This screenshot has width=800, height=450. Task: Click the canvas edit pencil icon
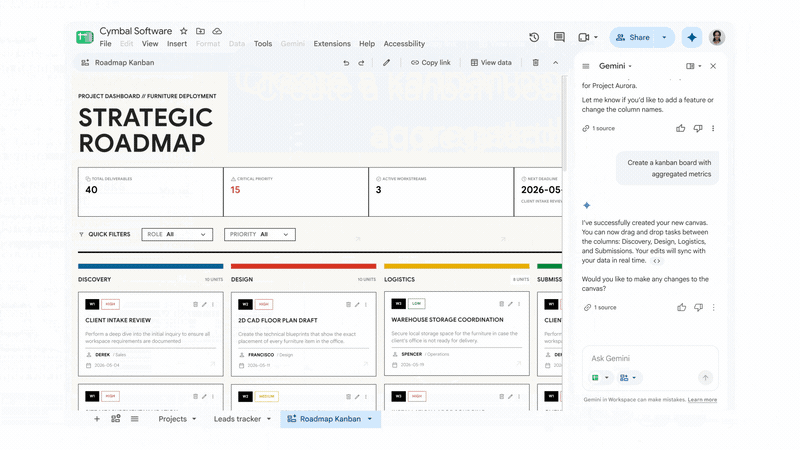point(386,63)
